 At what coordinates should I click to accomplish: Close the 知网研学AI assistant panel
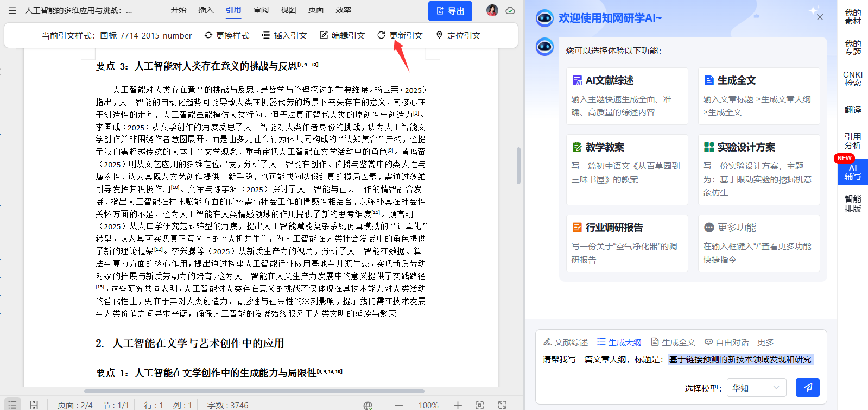tap(820, 17)
